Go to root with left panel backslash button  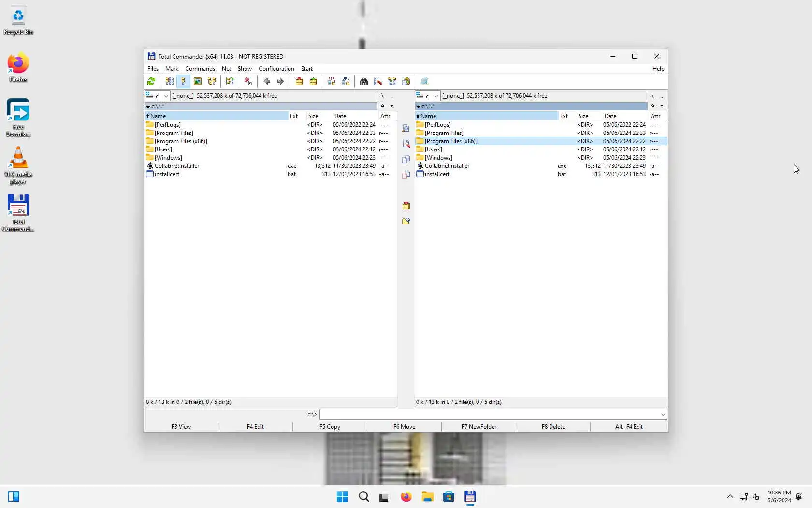382,96
